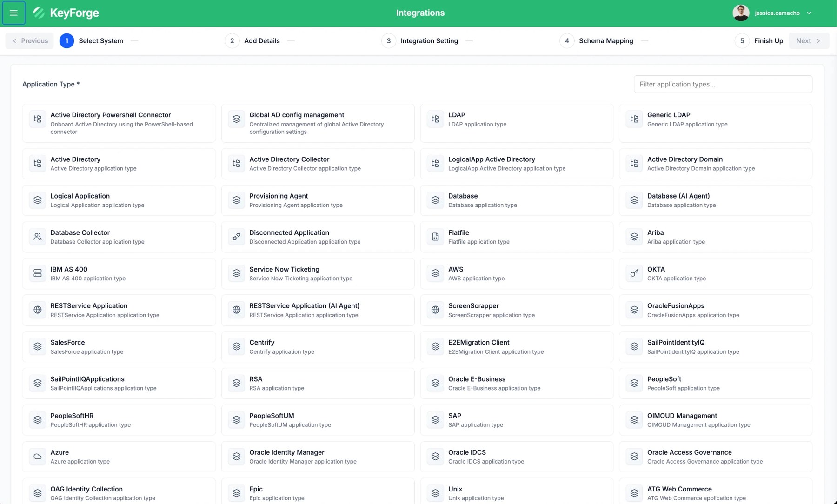The height and width of the screenshot is (504, 837).
Task: Go to step 4 Schema Mapping
Action: point(597,41)
